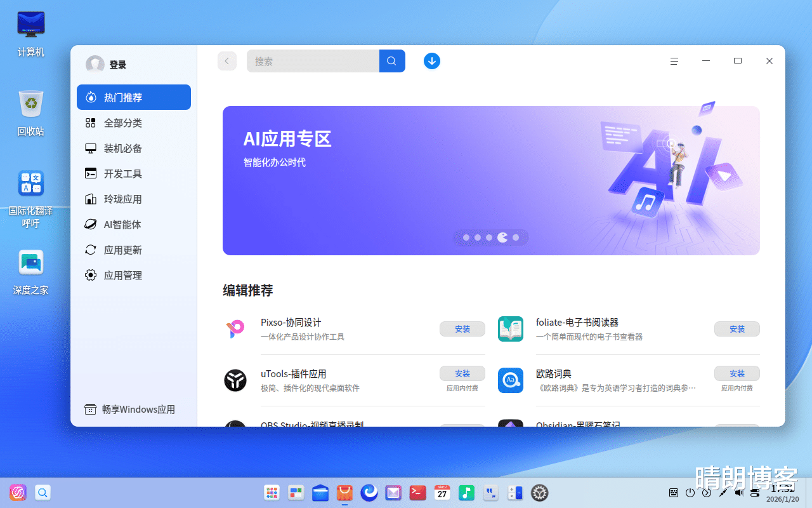Go to 全部分类 in the sidebar

134,123
